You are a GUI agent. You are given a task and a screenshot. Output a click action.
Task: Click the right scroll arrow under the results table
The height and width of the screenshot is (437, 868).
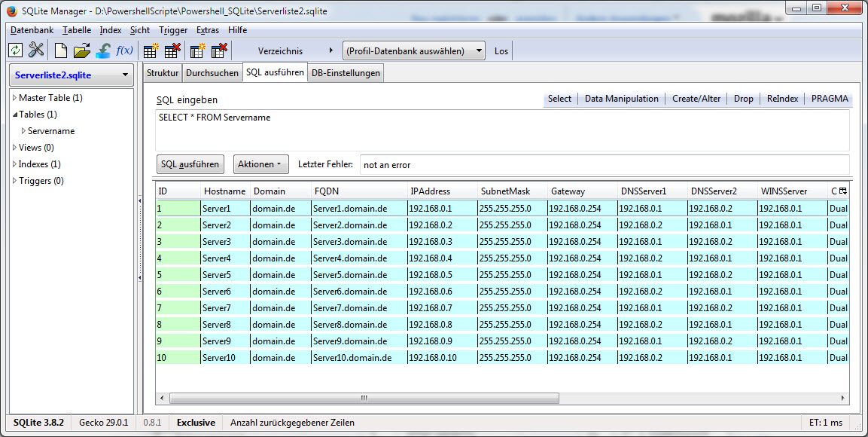843,399
